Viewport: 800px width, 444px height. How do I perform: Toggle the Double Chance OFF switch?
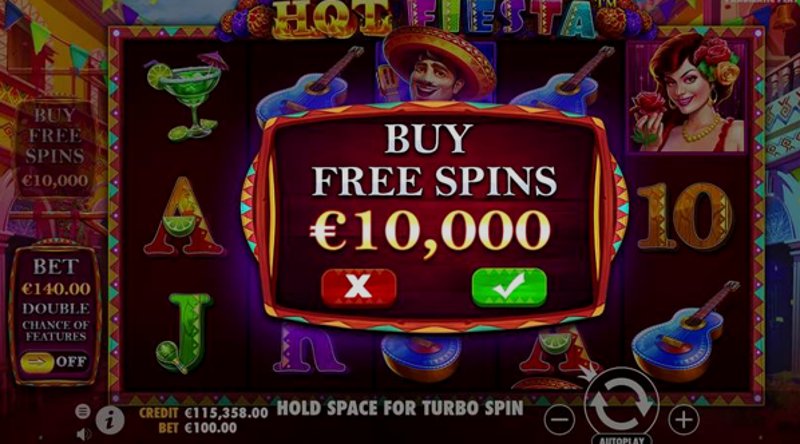(x=54, y=362)
